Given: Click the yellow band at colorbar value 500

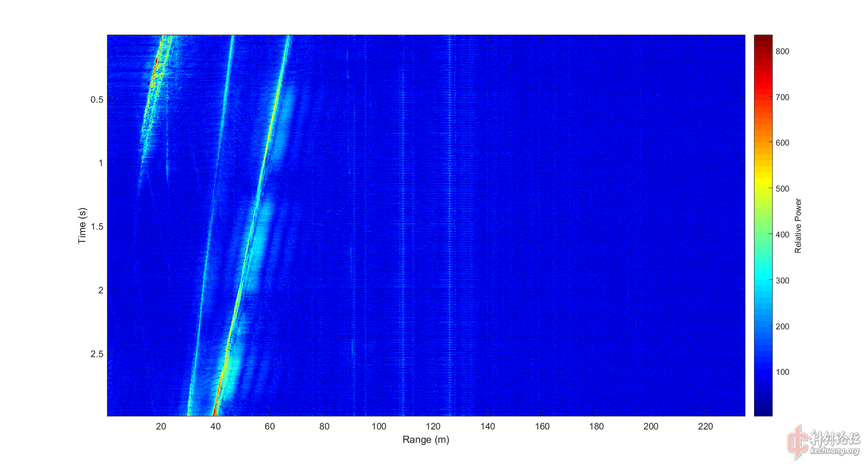Looking at the screenshot, I should click(763, 189).
